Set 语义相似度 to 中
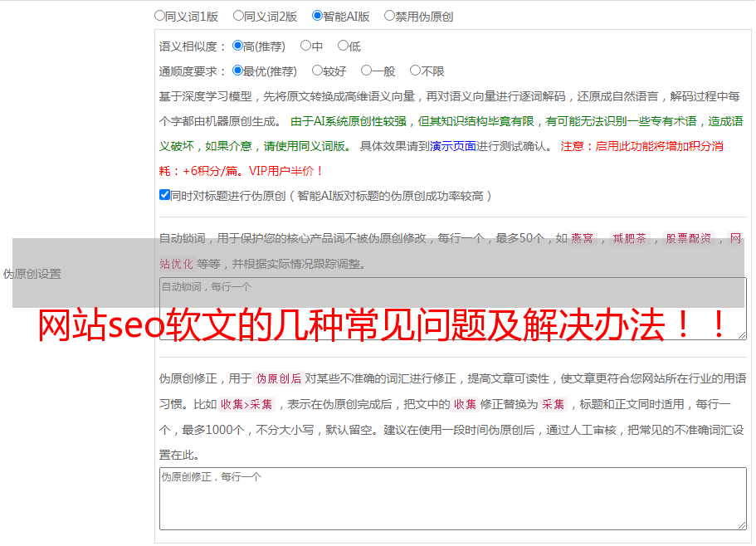 pyautogui.click(x=305, y=46)
